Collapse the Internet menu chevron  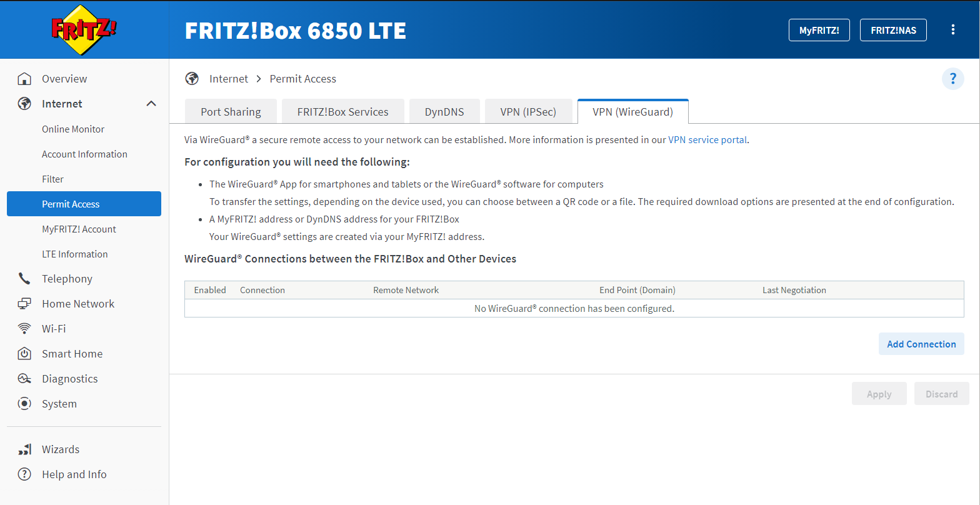(x=151, y=104)
